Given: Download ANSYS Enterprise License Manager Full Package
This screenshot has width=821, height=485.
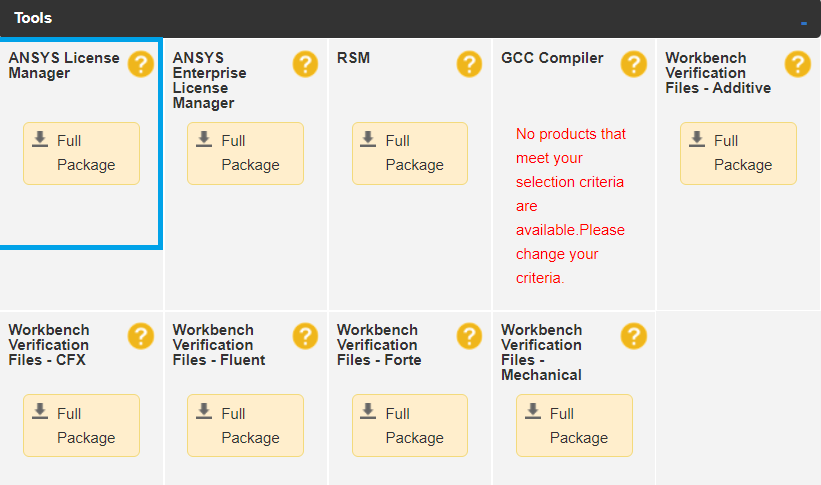Looking at the screenshot, I should click(x=246, y=153).
